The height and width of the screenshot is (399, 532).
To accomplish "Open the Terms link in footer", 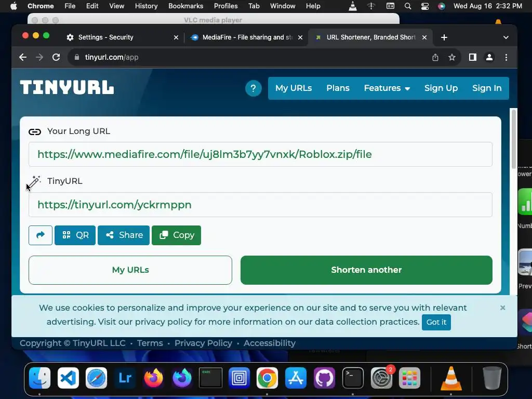I will pyautogui.click(x=150, y=343).
